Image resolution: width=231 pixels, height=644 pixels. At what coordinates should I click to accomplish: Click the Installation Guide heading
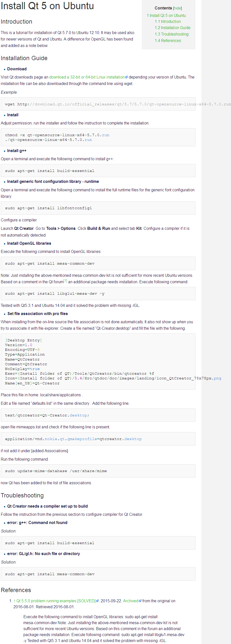point(24,58)
